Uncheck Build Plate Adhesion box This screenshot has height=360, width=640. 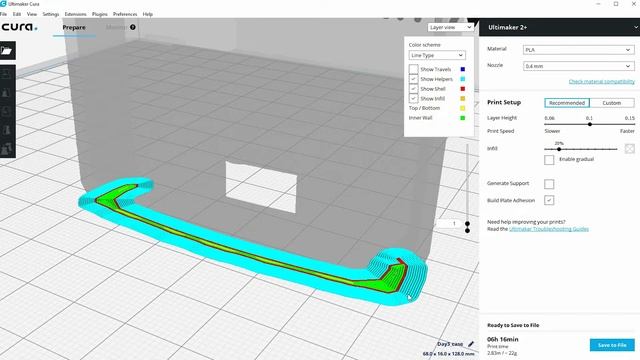point(549,200)
